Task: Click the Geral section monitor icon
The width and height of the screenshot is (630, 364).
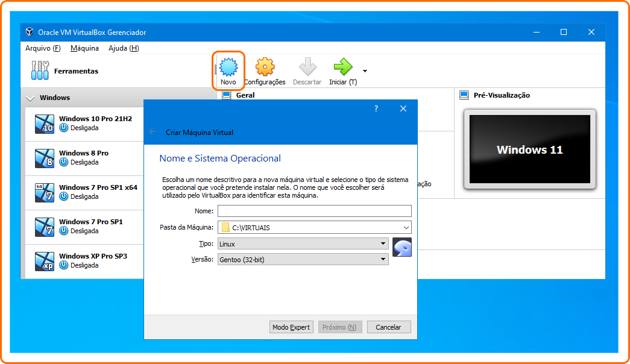Action: 226,95
